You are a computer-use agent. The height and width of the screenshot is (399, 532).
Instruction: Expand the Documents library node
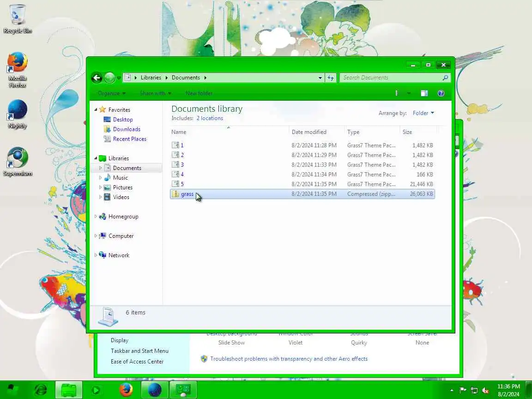click(x=100, y=168)
